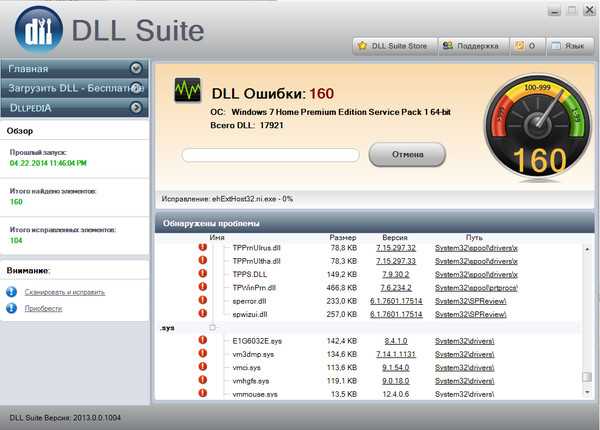Open path link for E1G6032E.sys
The height and width of the screenshot is (430, 600).
465,341
